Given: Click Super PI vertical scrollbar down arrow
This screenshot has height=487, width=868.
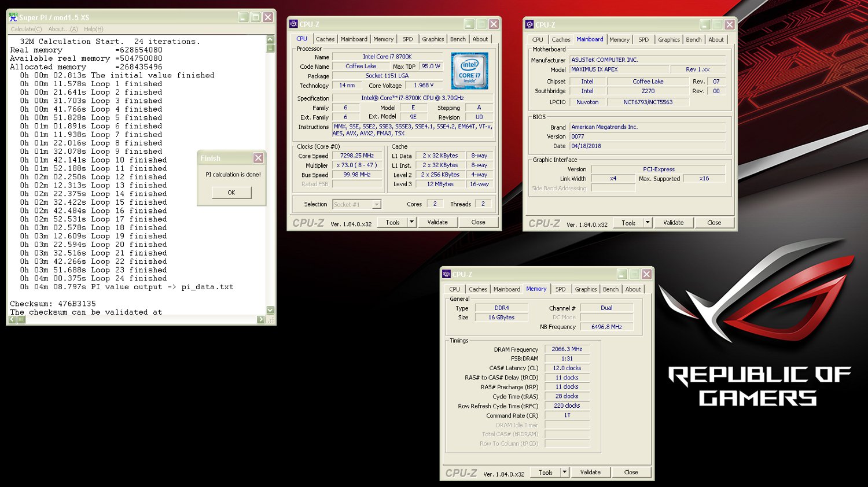Looking at the screenshot, I should pyautogui.click(x=270, y=310).
